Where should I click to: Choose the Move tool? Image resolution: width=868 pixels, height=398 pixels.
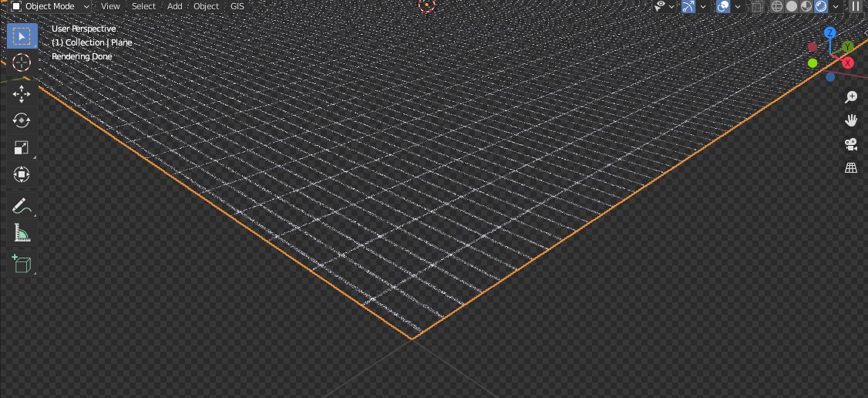[22, 94]
